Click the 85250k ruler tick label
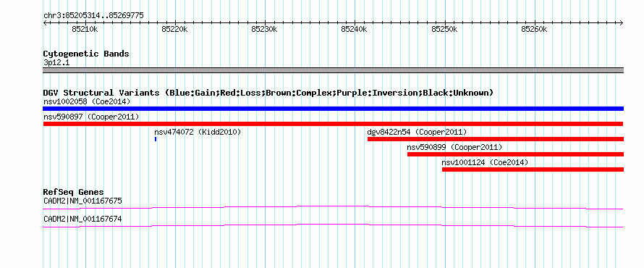 tap(444, 29)
